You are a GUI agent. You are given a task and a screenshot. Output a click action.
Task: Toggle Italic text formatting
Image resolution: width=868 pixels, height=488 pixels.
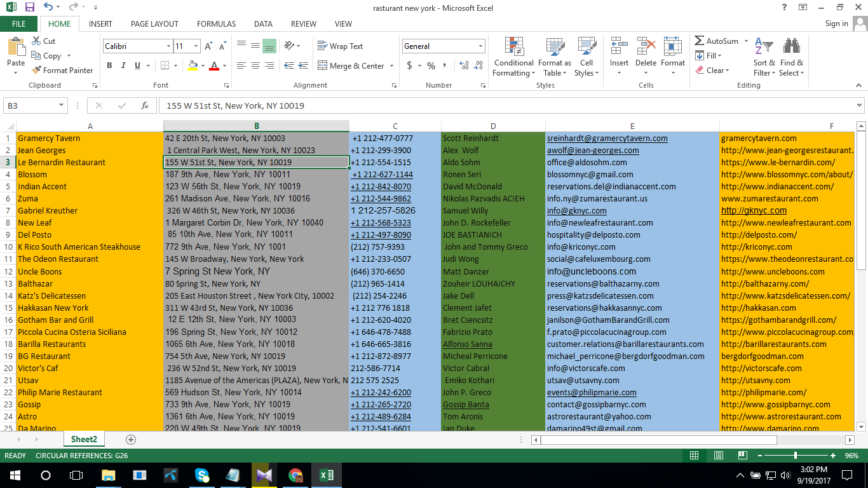click(x=123, y=65)
